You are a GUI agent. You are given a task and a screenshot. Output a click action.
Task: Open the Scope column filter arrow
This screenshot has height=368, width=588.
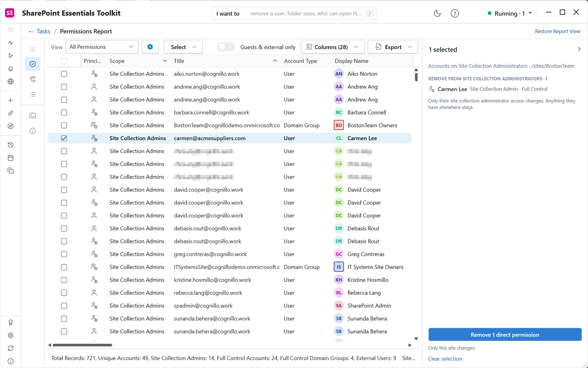point(165,61)
